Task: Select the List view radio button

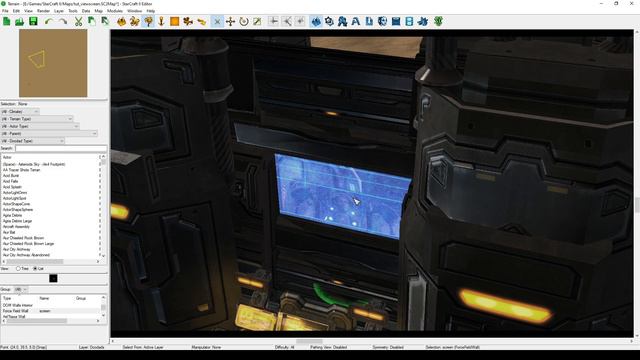Action: [x=35, y=269]
